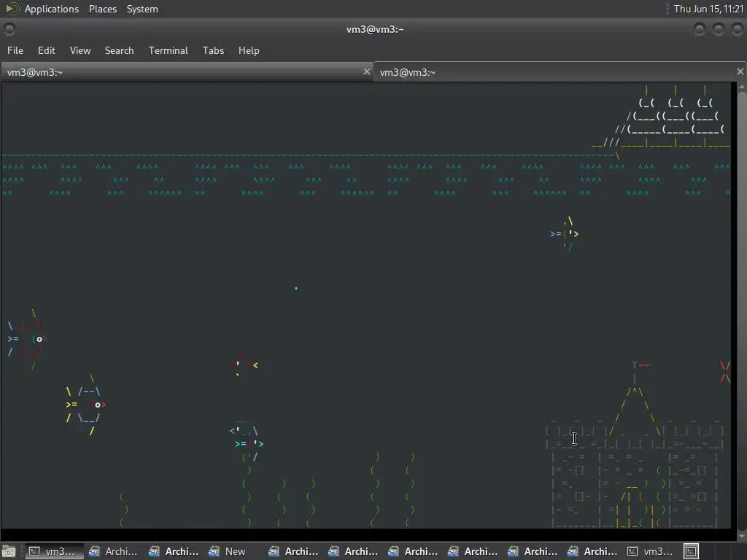The image size is (747, 560).
Task: Open the non-bold Archi... taskbar window
Action: tap(113, 551)
